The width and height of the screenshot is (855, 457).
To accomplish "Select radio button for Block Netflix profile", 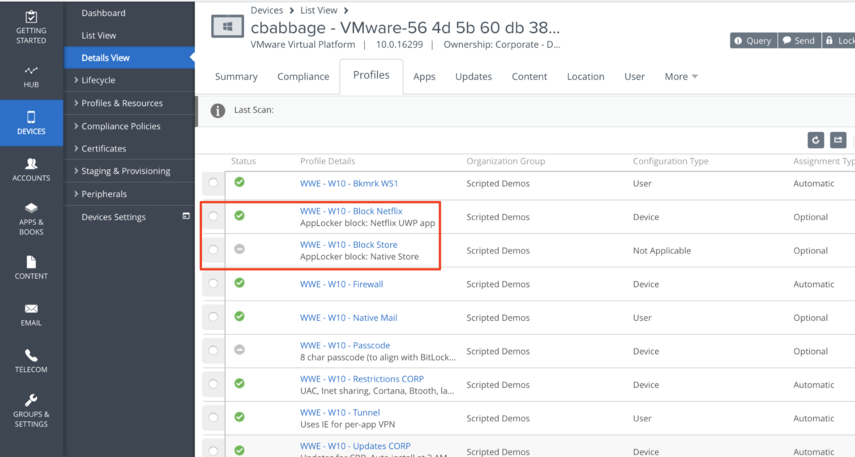I will (213, 217).
